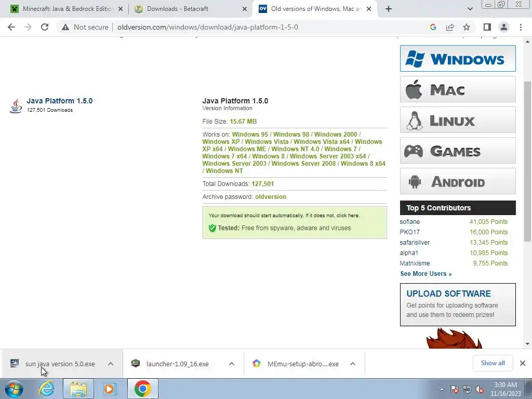532x399 pixels.
Task: Click the network tray icon
Action: coord(467,389)
